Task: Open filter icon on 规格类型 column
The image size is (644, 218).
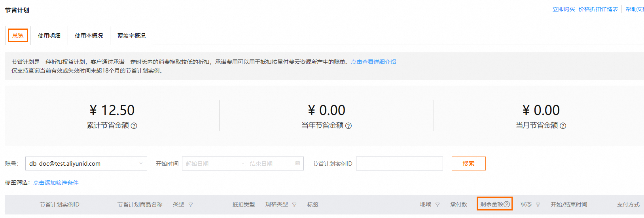Action: (294, 205)
